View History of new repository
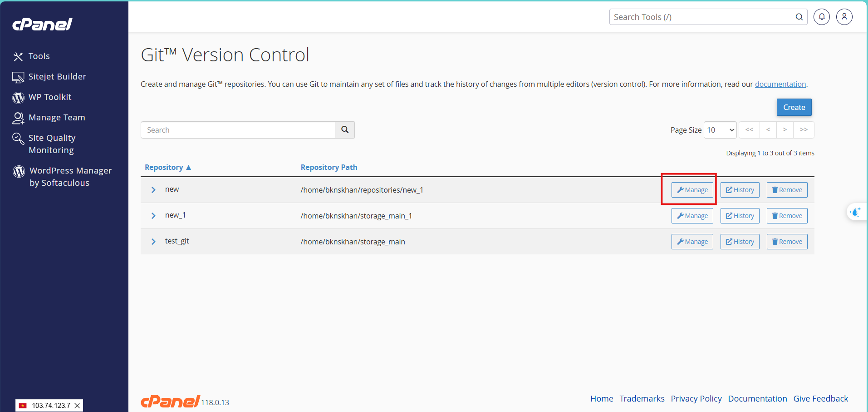This screenshot has height=412, width=868. pos(740,190)
